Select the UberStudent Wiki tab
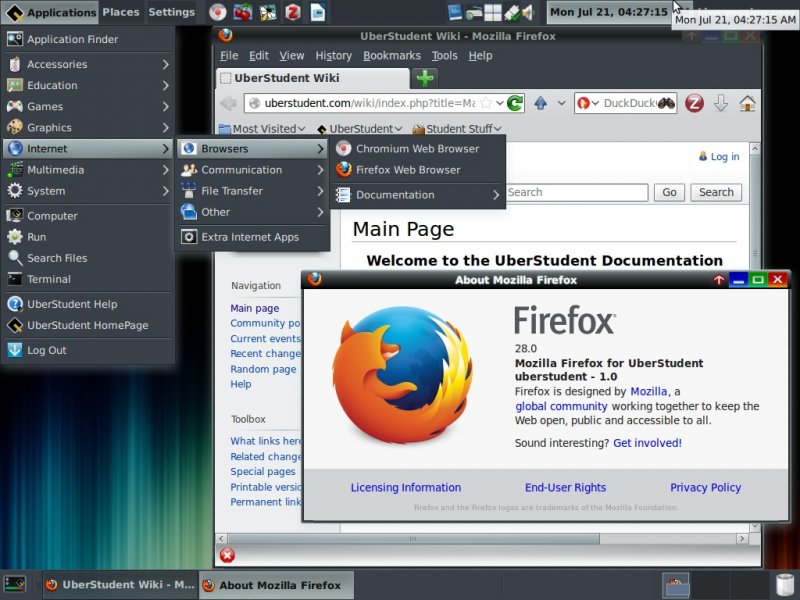This screenshot has width=800, height=600. point(312,78)
